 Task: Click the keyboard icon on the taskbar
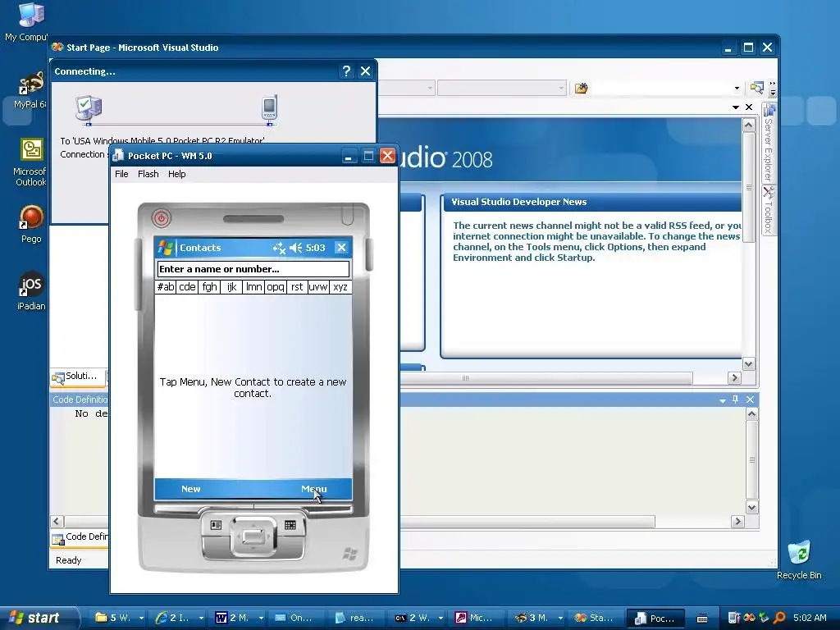click(x=702, y=619)
